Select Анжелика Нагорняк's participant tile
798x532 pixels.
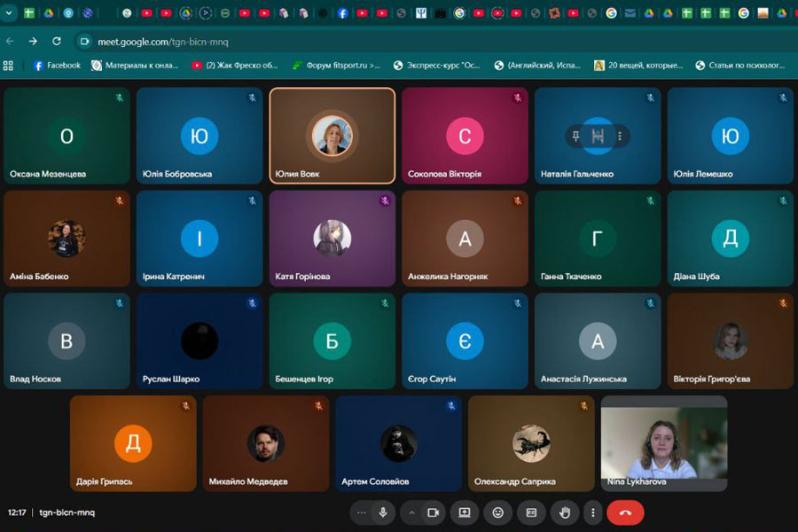pos(465,239)
